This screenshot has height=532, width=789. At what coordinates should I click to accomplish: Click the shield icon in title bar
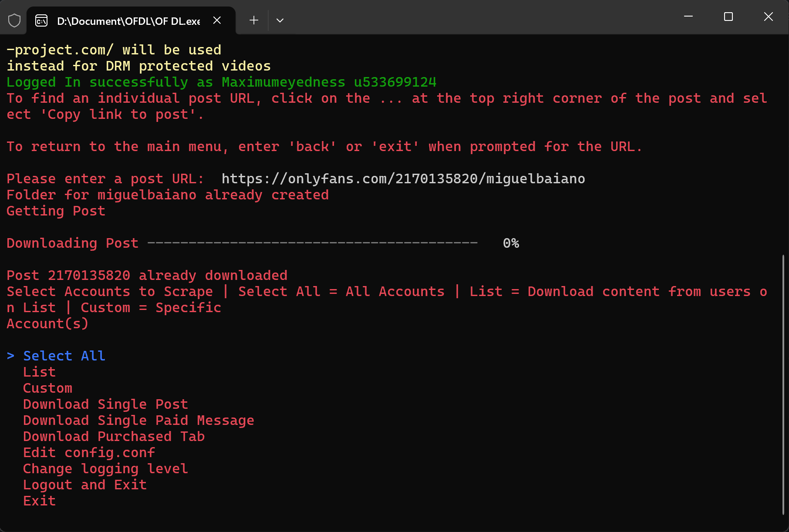pos(14,20)
